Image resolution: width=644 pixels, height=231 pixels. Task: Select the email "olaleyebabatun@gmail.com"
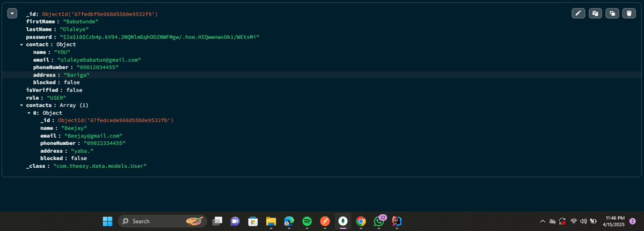99,59
